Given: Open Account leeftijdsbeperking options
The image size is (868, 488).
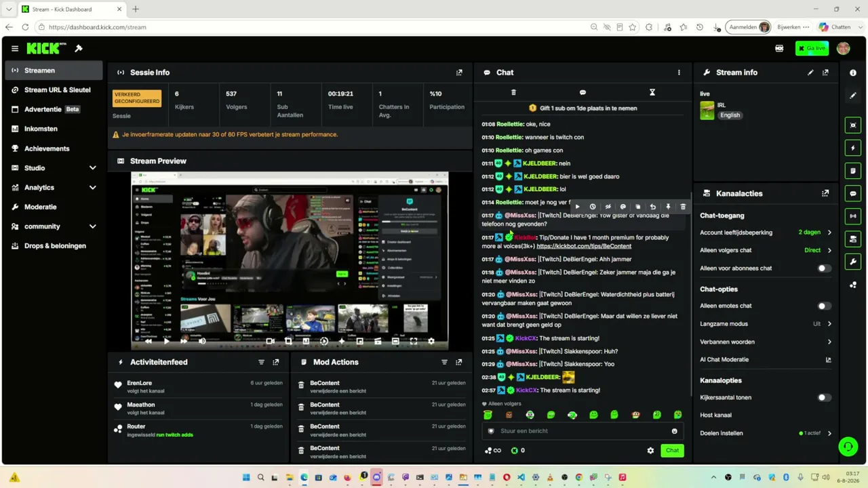Looking at the screenshot, I should (766, 232).
